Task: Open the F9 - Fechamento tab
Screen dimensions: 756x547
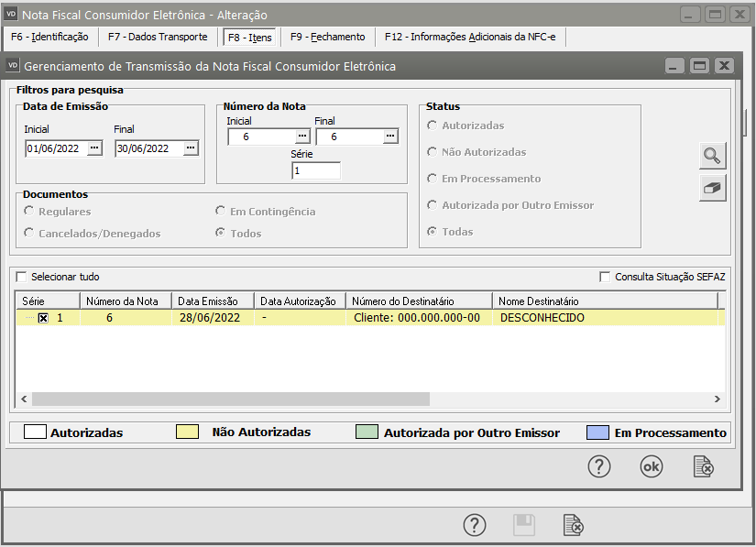Action: [327, 38]
